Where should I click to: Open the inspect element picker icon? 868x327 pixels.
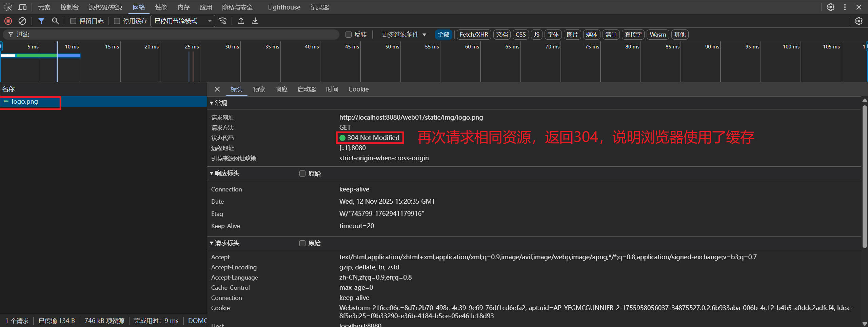(8, 7)
